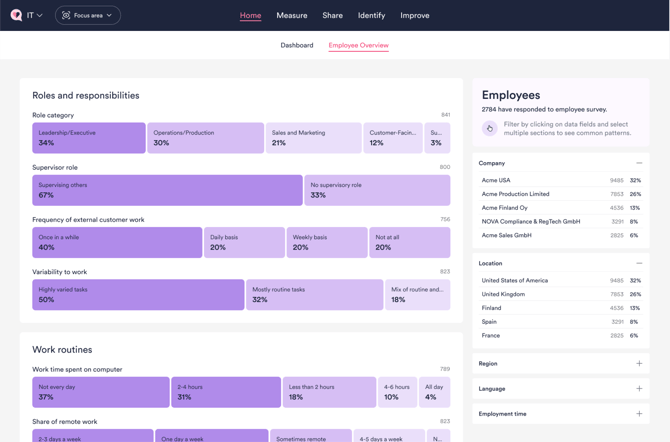Open the Improve menu item

(414, 15)
